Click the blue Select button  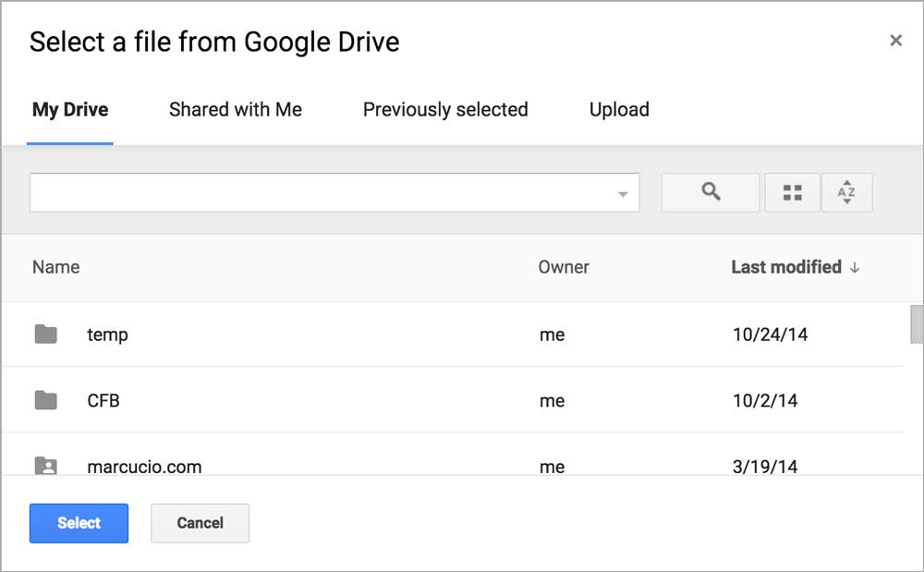pos(79,523)
